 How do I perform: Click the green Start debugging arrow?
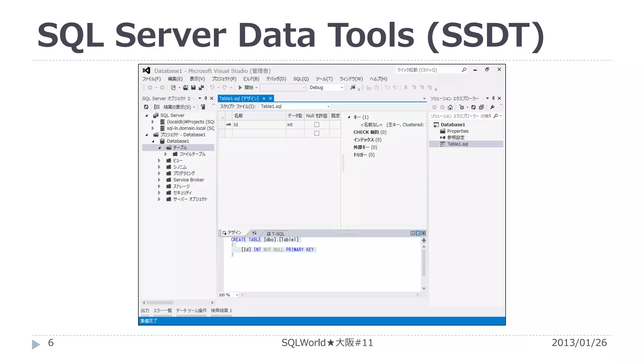(240, 88)
